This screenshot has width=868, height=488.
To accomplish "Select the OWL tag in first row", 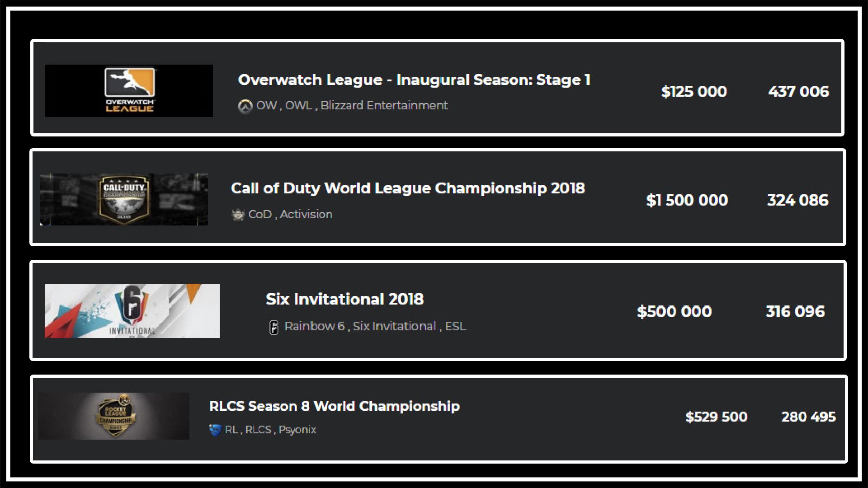I will (x=298, y=105).
